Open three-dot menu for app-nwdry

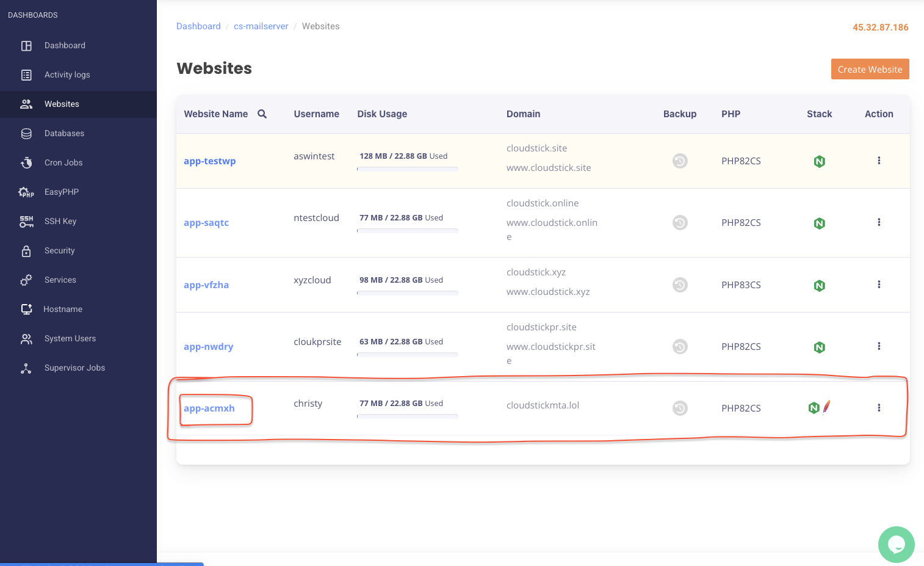pos(879,346)
